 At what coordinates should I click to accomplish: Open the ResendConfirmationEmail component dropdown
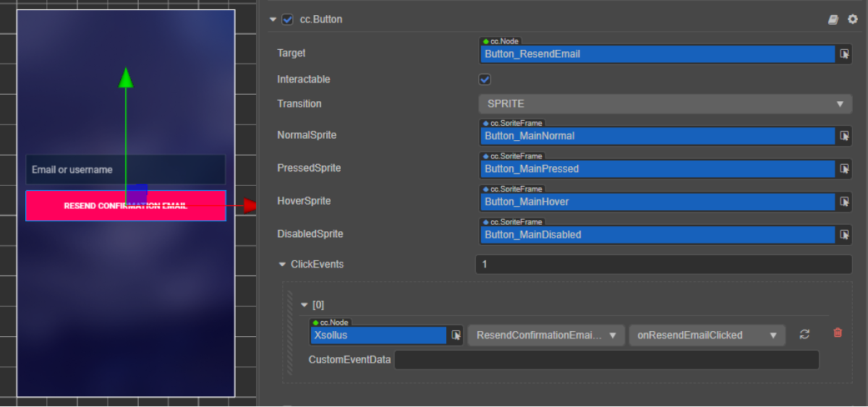point(546,335)
